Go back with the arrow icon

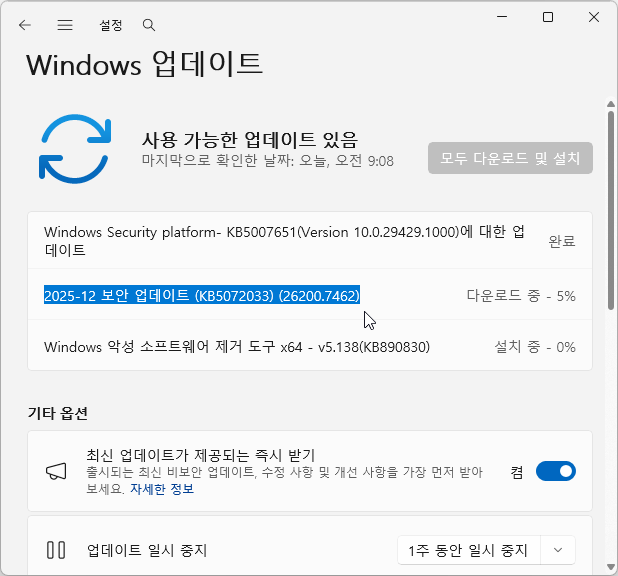tap(25, 25)
